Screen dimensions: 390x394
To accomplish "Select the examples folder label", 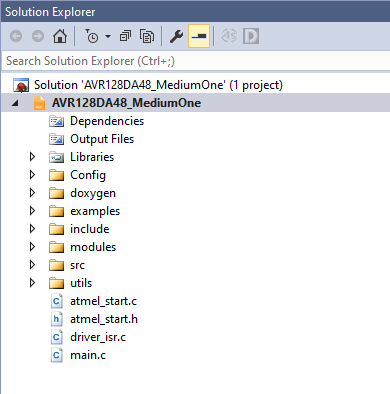I will (x=95, y=211).
